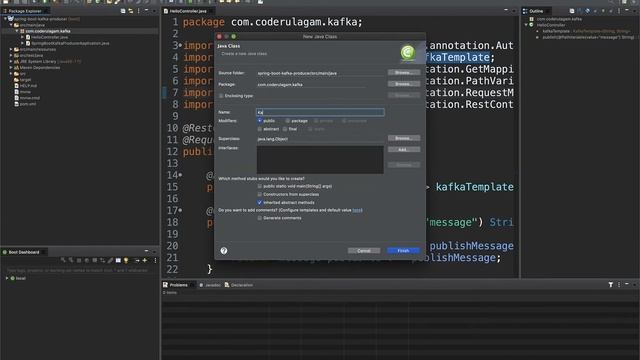Expand the Maven Dependencies node

(11, 68)
